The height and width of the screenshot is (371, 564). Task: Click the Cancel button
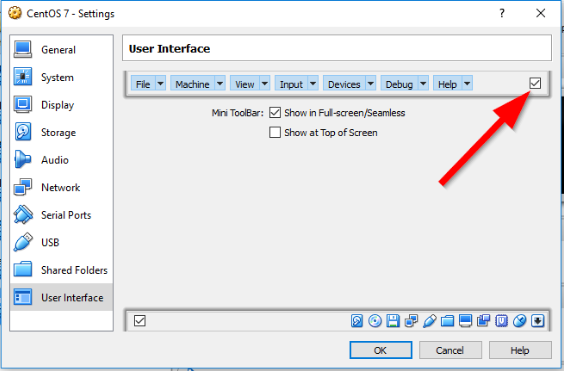pyautogui.click(x=450, y=350)
